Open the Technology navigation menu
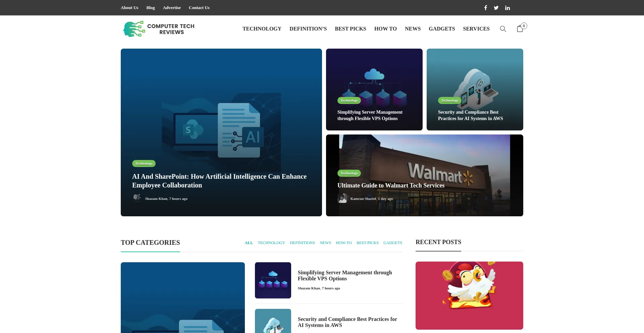The height and width of the screenshot is (333, 644). [262, 29]
